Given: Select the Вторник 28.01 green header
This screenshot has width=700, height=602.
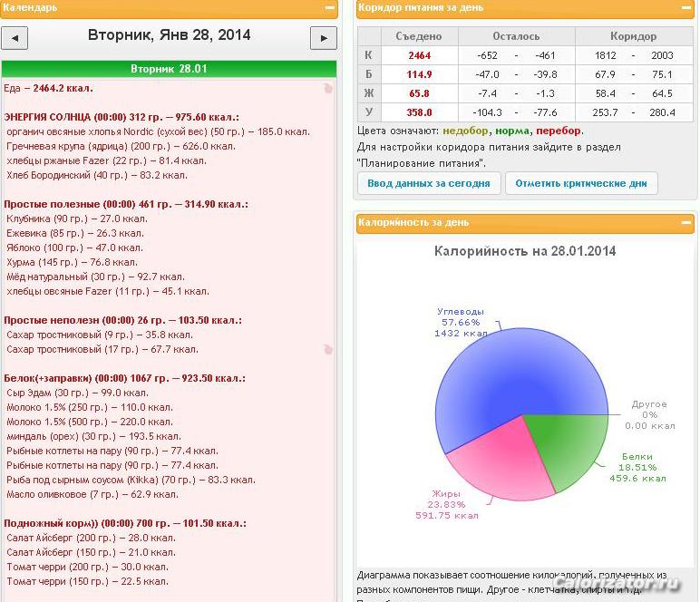Looking at the screenshot, I should pos(169,69).
